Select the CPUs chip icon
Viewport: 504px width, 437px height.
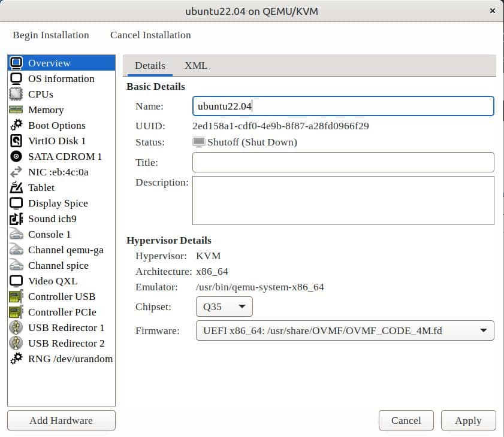(16, 94)
